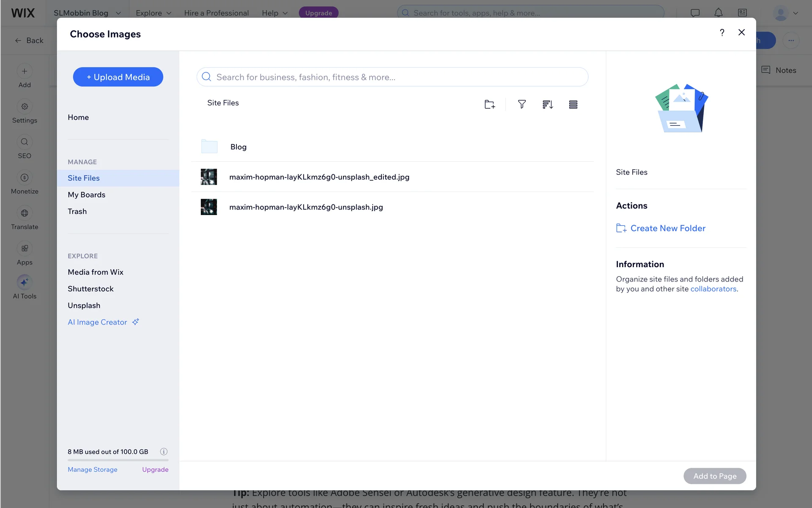Browse Unsplash media
The width and height of the screenshot is (812, 508).
coord(84,305)
